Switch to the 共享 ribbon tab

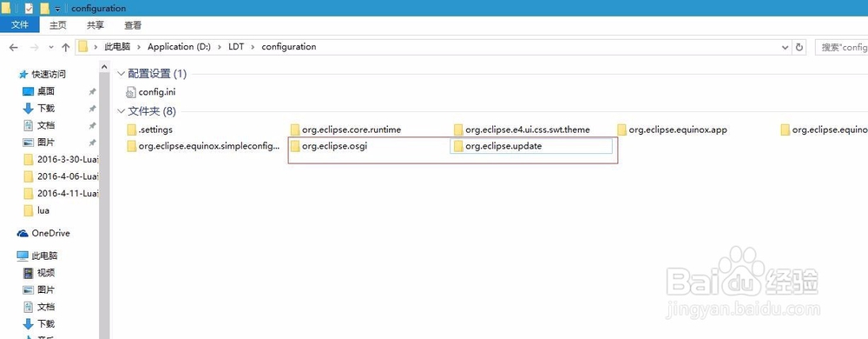click(x=95, y=25)
